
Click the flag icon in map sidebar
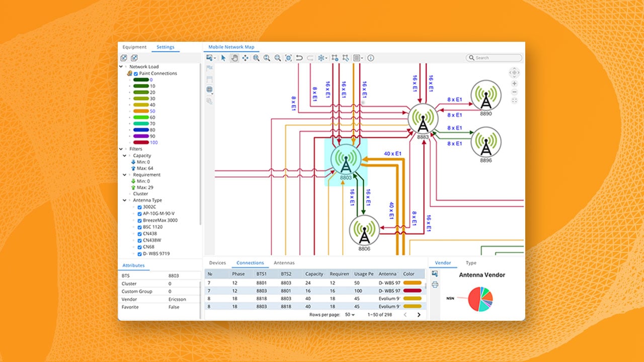pyautogui.click(x=209, y=68)
